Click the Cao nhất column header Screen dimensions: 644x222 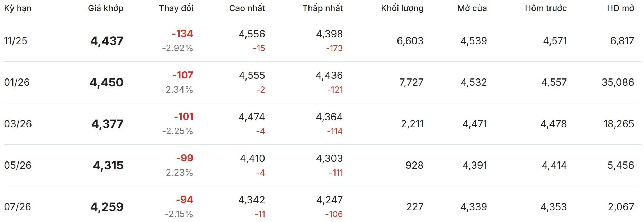click(x=247, y=8)
